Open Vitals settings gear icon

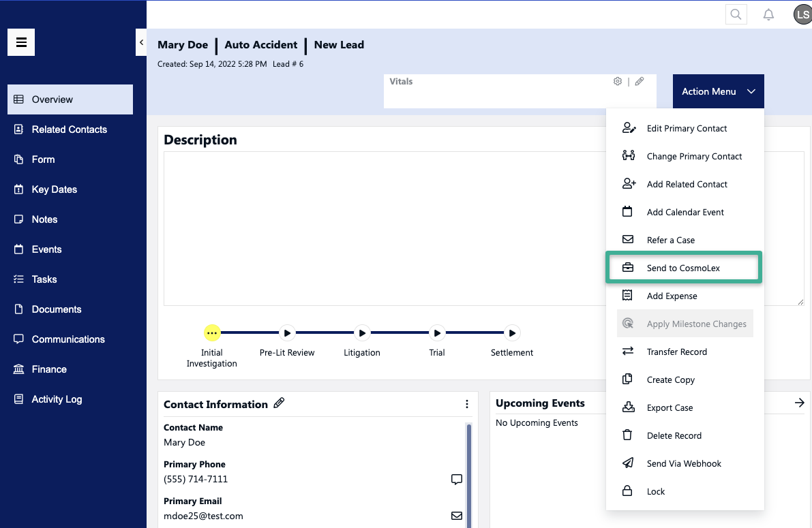(617, 81)
